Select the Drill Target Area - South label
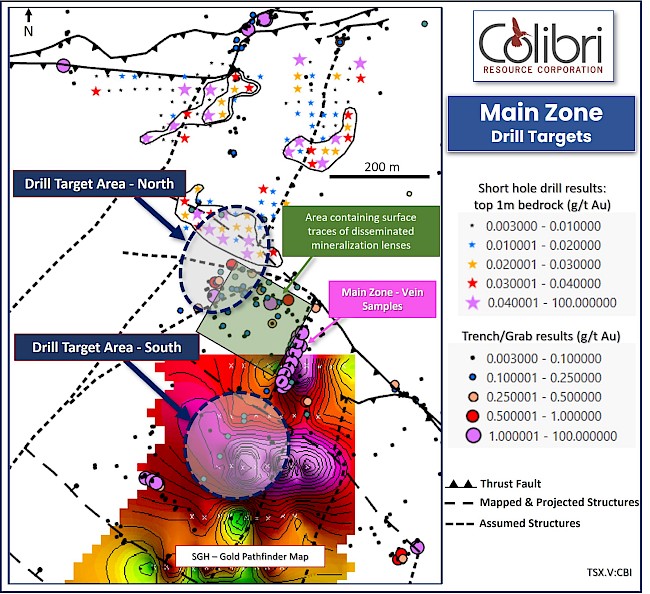The width and height of the screenshot is (650, 594). coord(107,347)
